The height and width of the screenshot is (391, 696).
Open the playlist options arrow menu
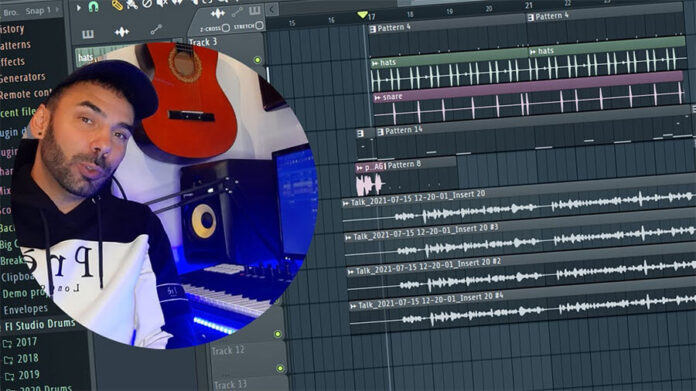click(x=79, y=8)
